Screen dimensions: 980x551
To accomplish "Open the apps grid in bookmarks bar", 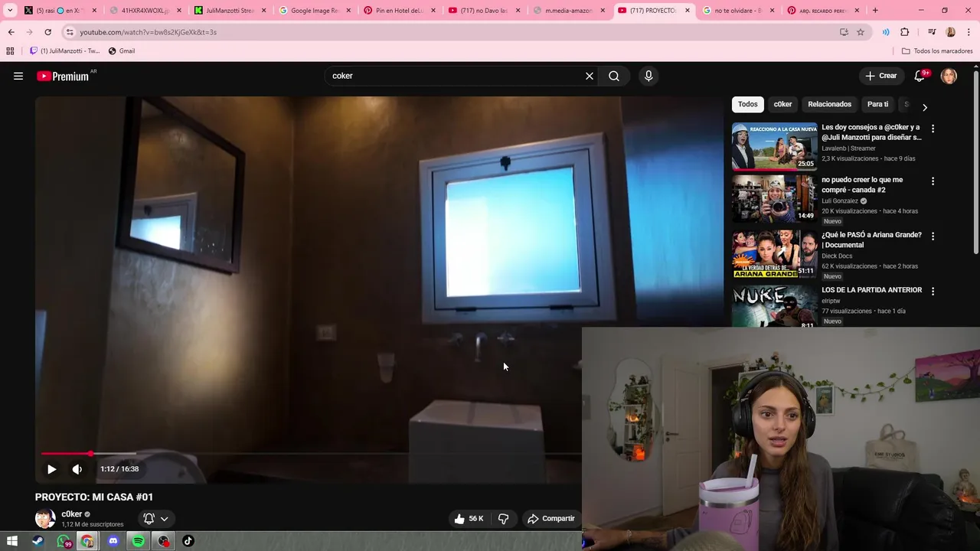I will tap(10, 51).
